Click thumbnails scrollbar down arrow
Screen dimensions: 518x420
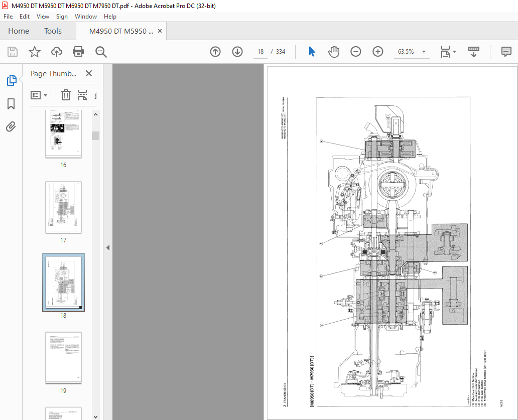click(x=96, y=416)
